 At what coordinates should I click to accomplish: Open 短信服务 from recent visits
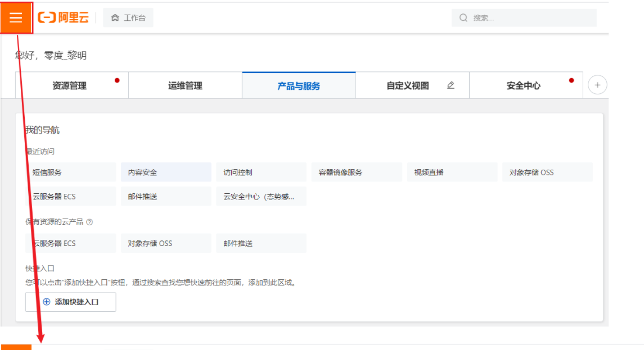(71, 172)
